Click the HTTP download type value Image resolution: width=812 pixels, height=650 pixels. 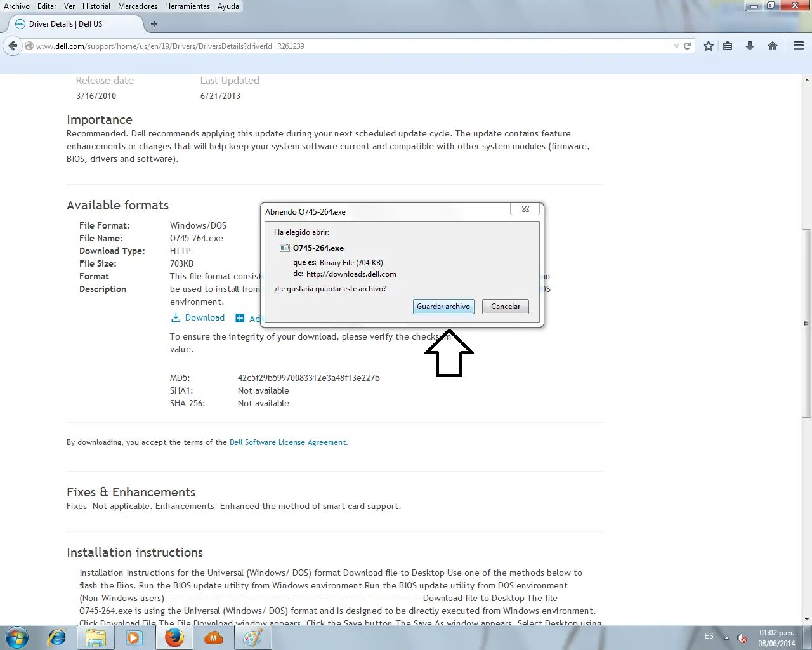pyautogui.click(x=180, y=251)
